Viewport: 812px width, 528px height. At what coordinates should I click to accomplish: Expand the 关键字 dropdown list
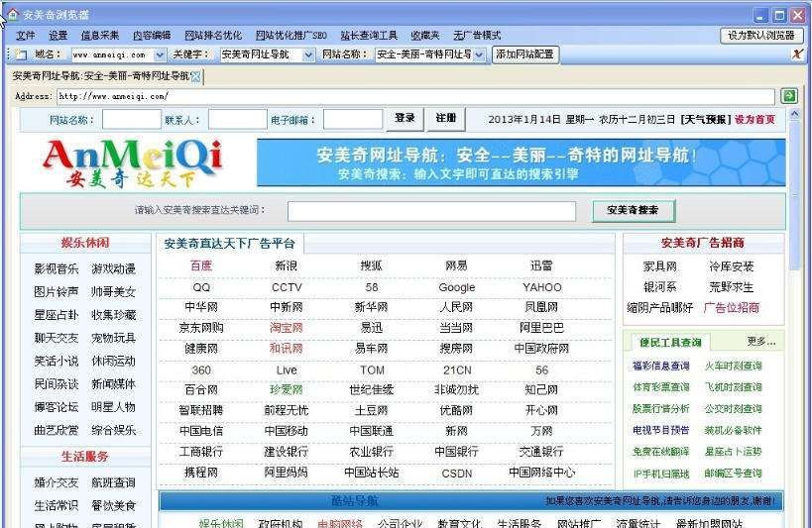(308, 54)
